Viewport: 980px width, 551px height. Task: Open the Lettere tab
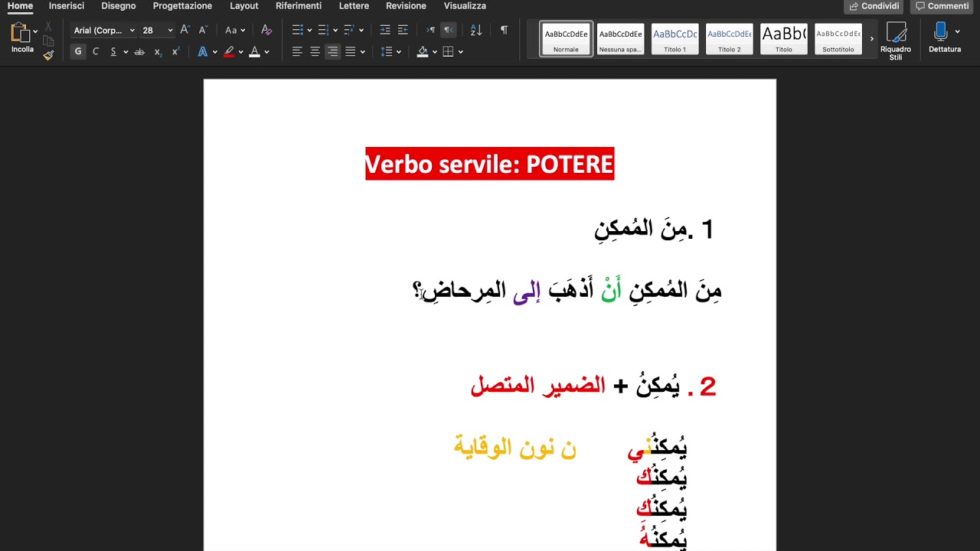pos(354,6)
